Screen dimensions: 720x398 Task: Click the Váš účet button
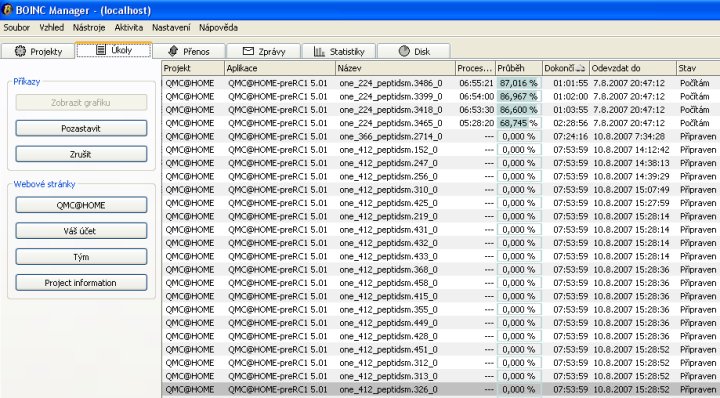click(81, 231)
